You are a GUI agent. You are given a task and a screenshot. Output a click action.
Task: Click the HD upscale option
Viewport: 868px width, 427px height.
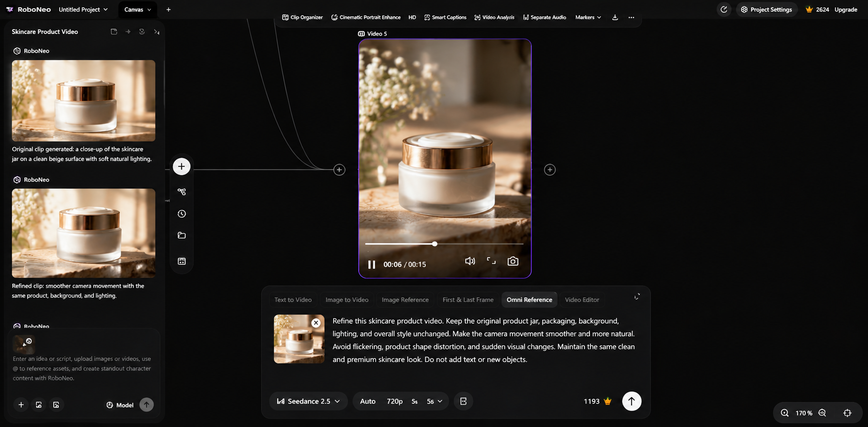click(x=412, y=17)
